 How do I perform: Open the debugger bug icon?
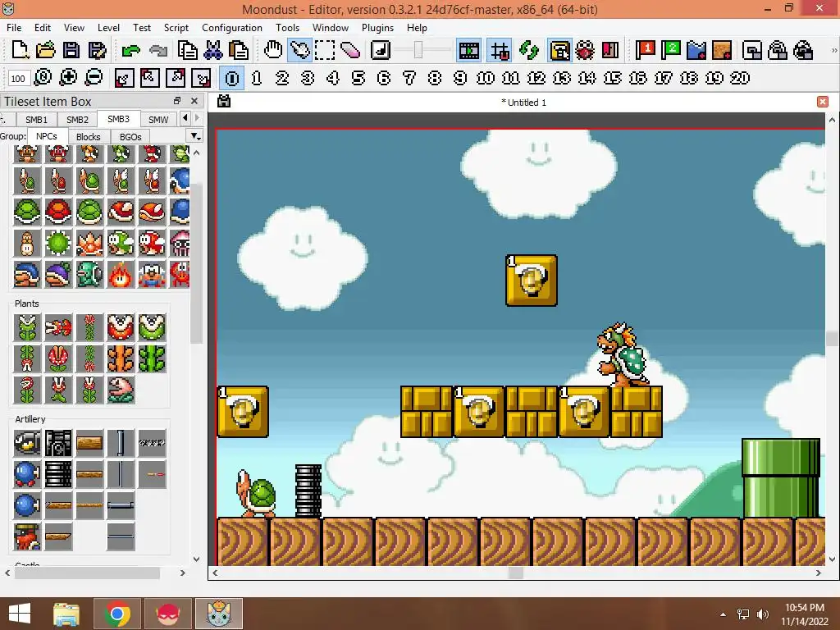(585, 50)
